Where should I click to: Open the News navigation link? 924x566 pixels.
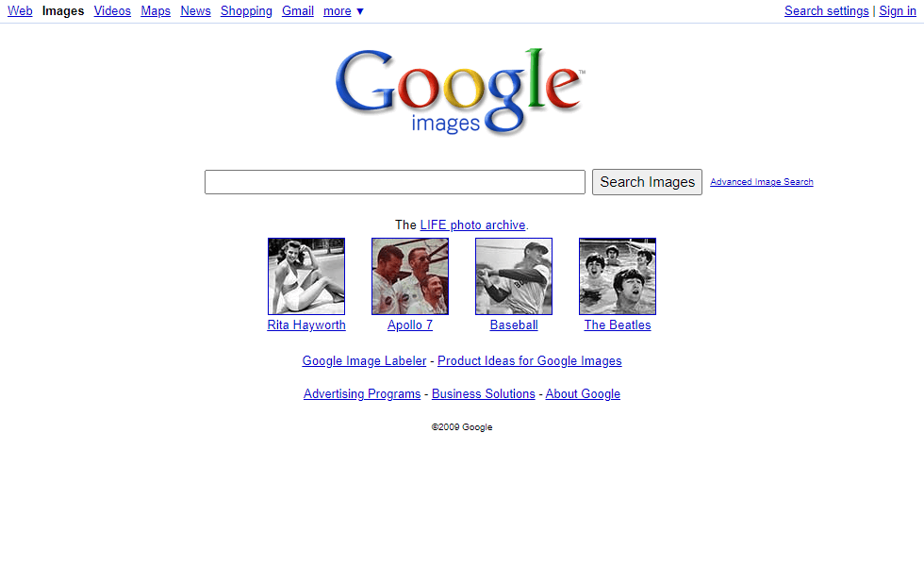(196, 11)
